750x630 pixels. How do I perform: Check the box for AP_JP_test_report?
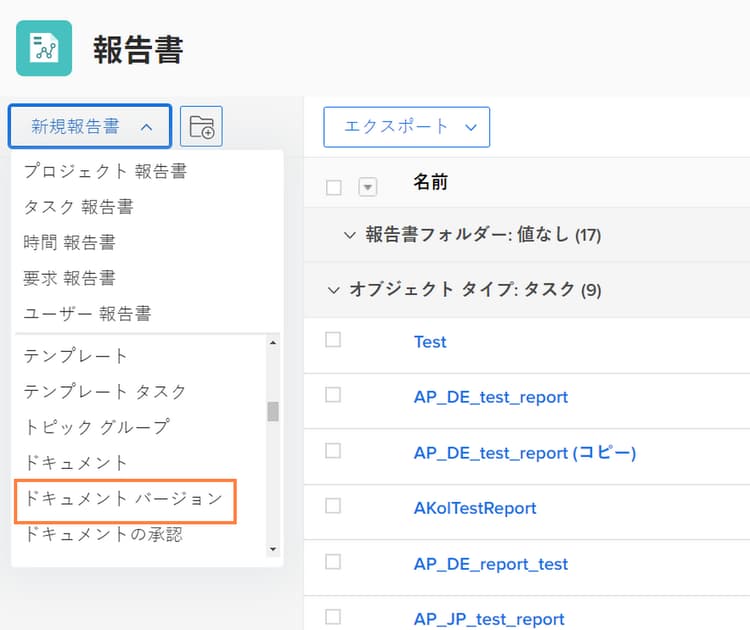click(x=333, y=617)
